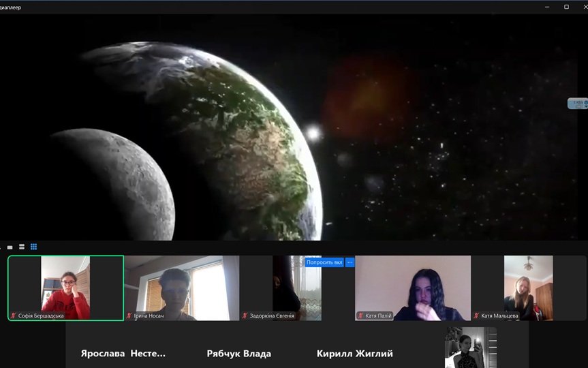588x368 pixels.
Task: Click muted mic icon for Ірина Носач
Action: pos(129,316)
